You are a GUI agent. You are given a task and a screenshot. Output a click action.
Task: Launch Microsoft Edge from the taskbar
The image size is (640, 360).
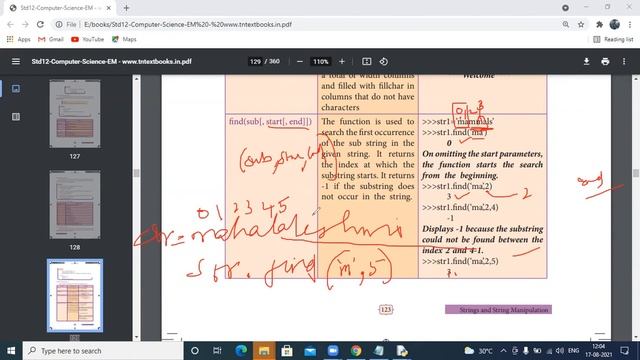[241, 351]
